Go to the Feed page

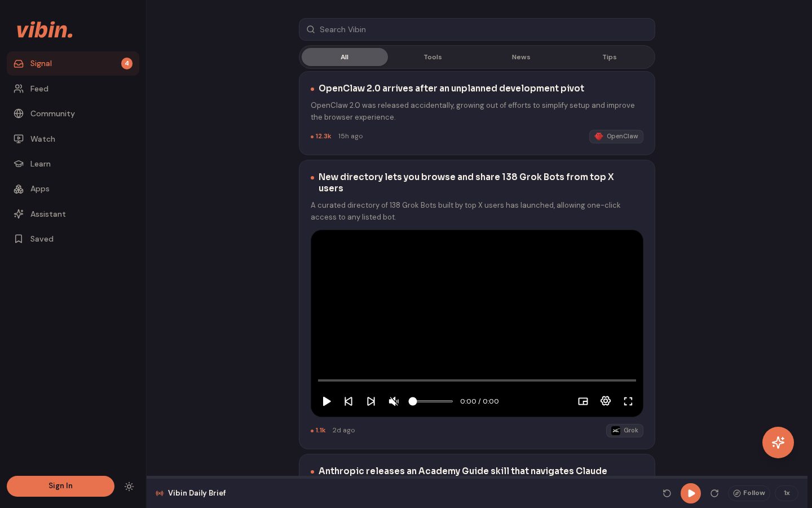tap(73, 89)
